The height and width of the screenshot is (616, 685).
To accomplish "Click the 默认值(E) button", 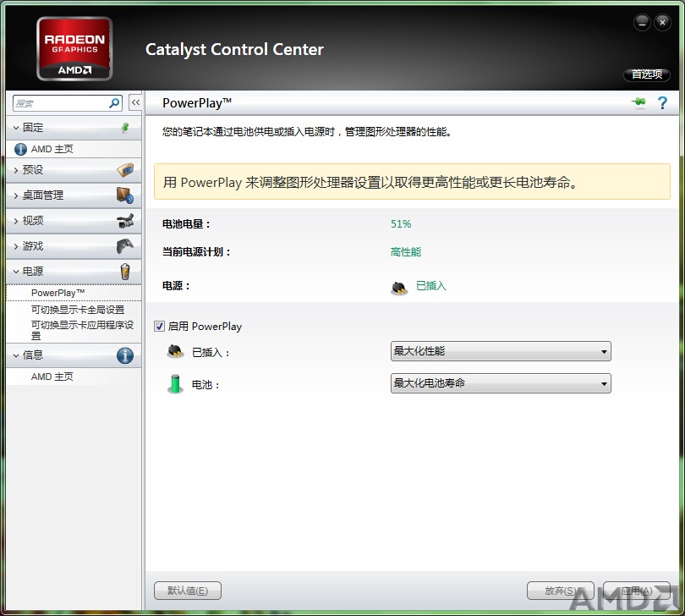I will pyautogui.click(x=188, y=591).
